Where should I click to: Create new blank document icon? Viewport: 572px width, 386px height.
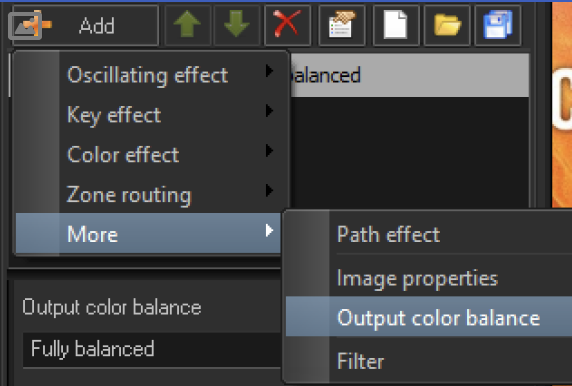(x=396, y=25)
